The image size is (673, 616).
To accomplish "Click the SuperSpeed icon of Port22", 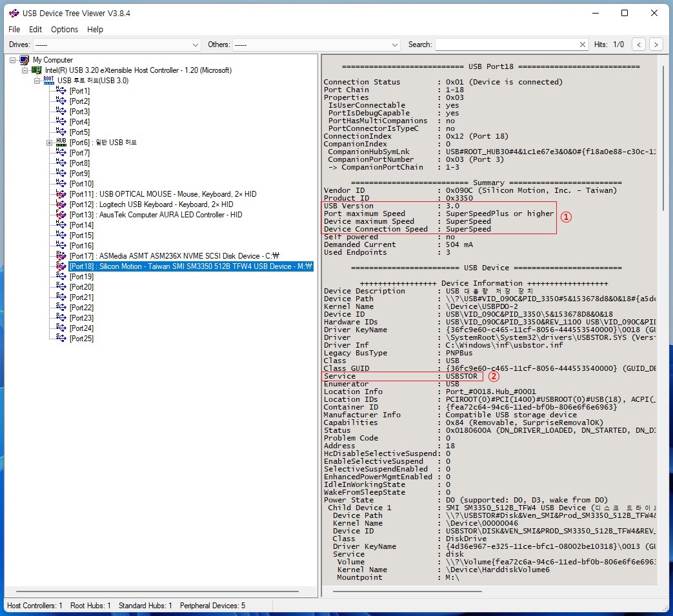I will [61, 307].
